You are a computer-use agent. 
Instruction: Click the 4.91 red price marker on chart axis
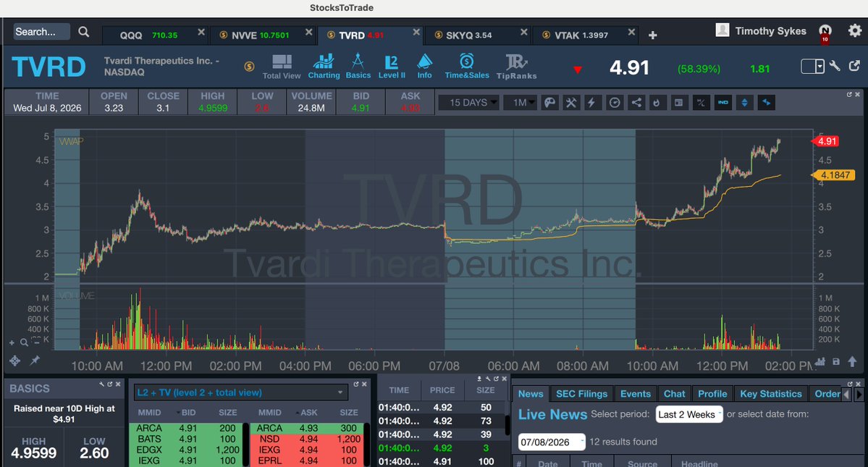click(826, 141)
